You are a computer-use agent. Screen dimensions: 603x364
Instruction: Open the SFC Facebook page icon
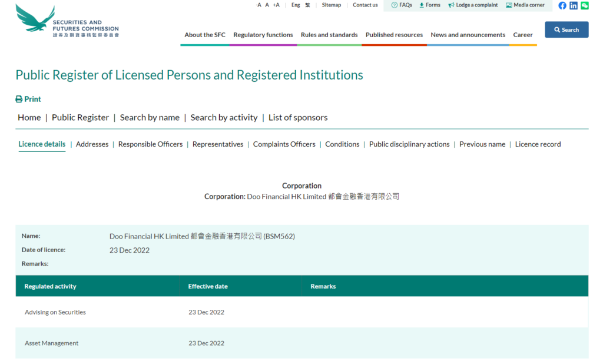tap(562, 5)
